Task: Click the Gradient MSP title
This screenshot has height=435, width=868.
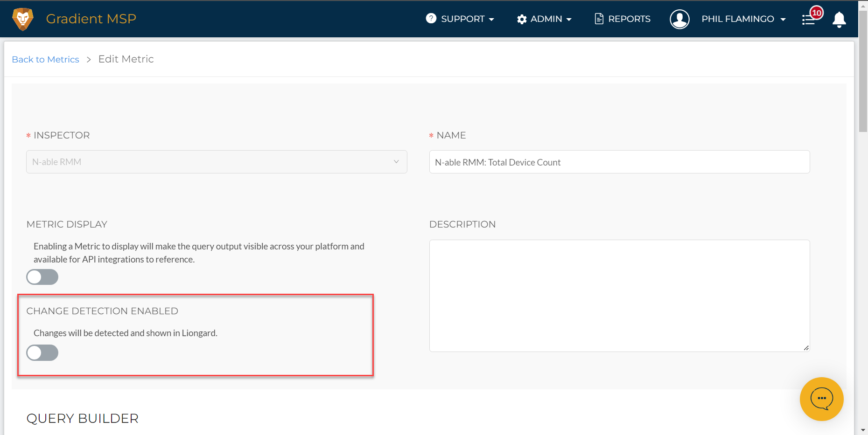Action: 91,19
